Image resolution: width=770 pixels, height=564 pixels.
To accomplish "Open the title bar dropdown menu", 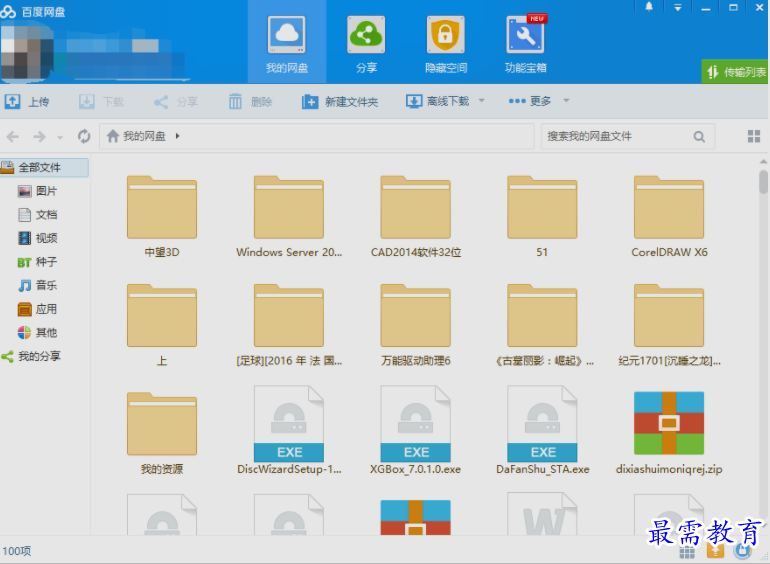I will click(678, 7).
